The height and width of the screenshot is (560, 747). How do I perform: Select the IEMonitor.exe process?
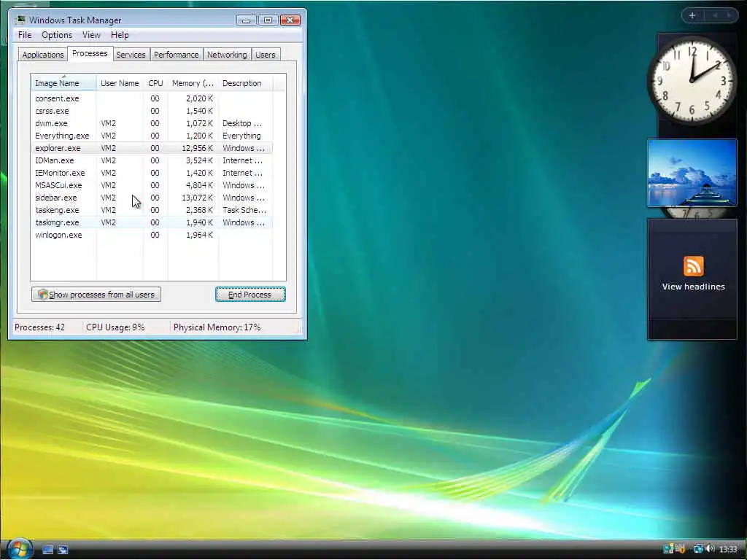click(152, 173)
